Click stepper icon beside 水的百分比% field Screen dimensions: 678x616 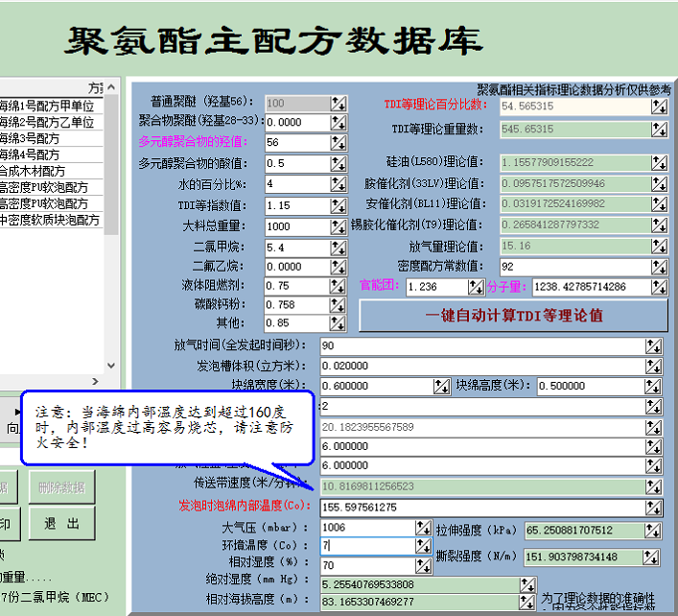pyautogui.click(x=339, y=184)
